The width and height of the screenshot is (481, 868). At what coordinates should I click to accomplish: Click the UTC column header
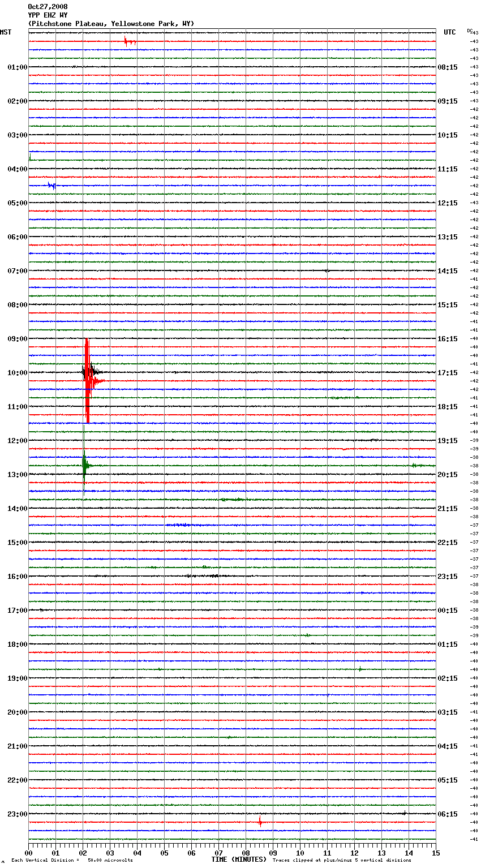coord(450,32)
